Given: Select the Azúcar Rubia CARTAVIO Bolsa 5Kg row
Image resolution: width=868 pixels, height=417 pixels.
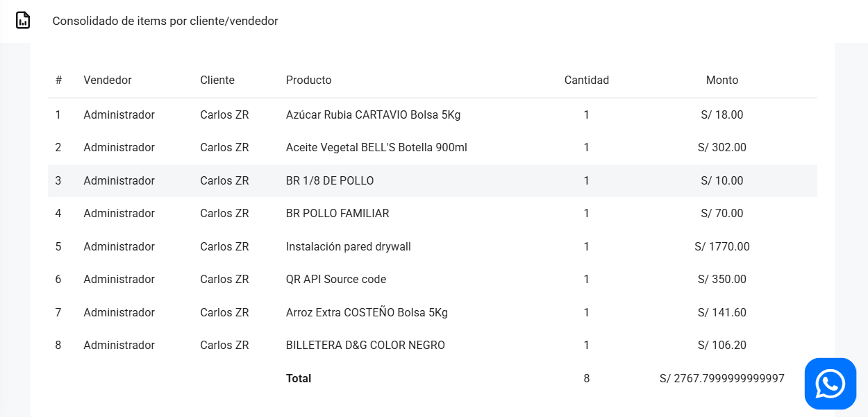Looking at the screenshot, I should [x=433, y=114].
